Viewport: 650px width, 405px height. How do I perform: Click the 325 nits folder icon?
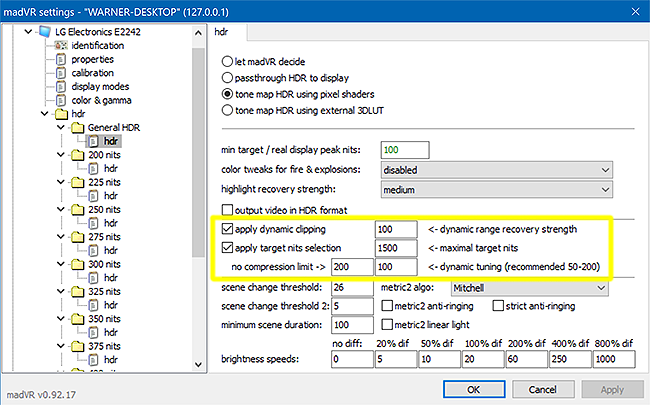78,291
